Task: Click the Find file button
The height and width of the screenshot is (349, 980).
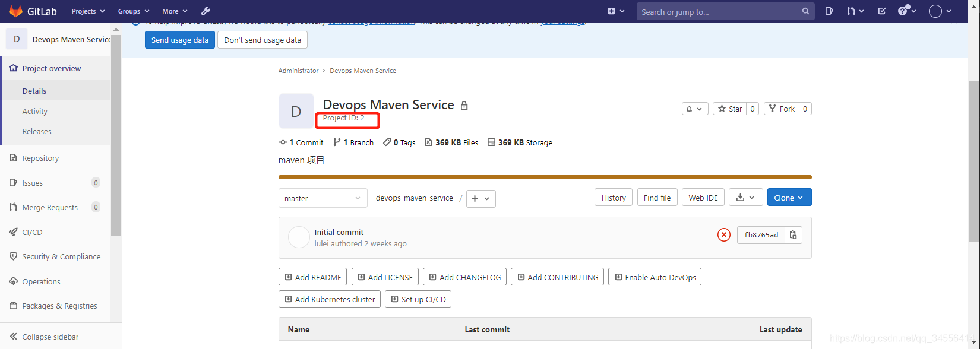Action: (x=657, y=198)
